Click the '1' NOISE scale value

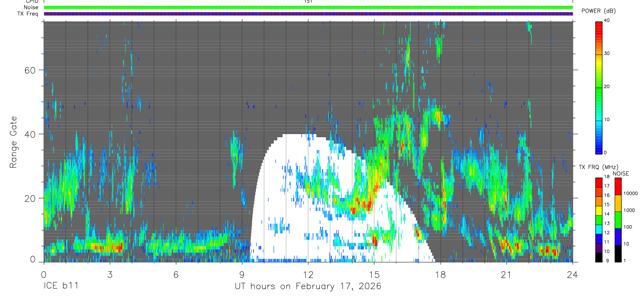(x=625, y=261)
